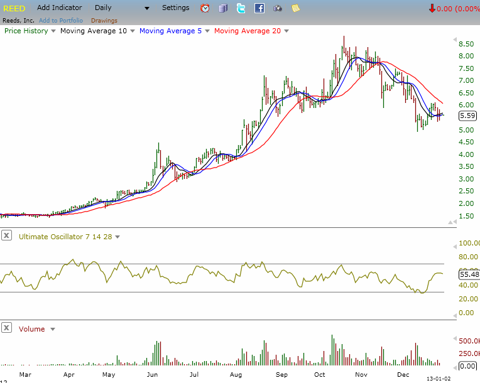Open the yellow sticky note icon

point(295,8)
